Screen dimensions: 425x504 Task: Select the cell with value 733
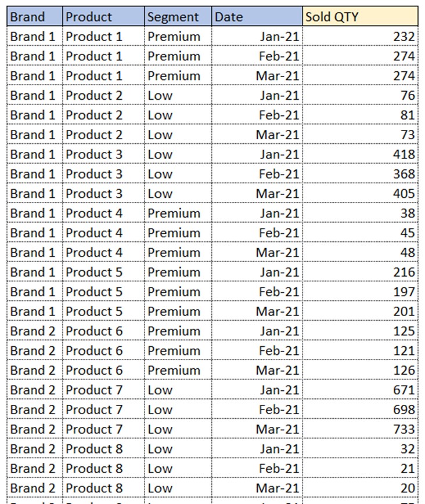[x=361, y=429]
